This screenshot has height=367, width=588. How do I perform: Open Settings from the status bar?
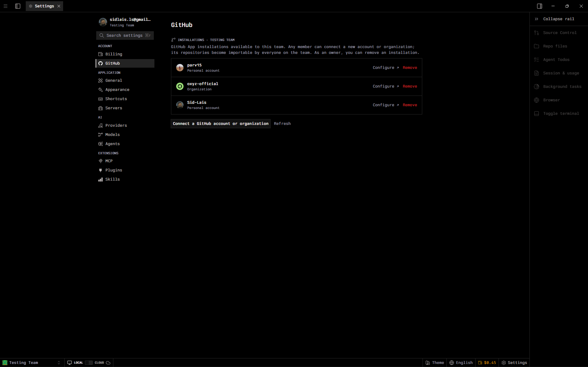514,363
